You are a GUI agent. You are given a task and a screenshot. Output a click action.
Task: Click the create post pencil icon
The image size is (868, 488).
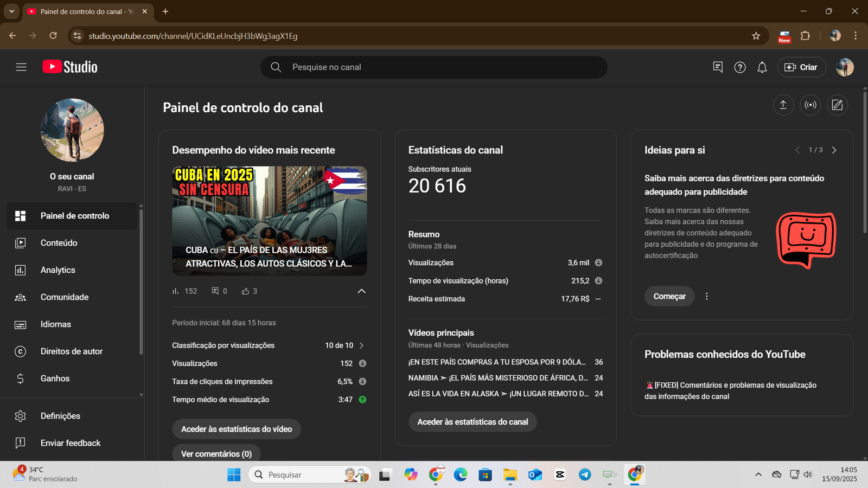[x=837, y=105]
